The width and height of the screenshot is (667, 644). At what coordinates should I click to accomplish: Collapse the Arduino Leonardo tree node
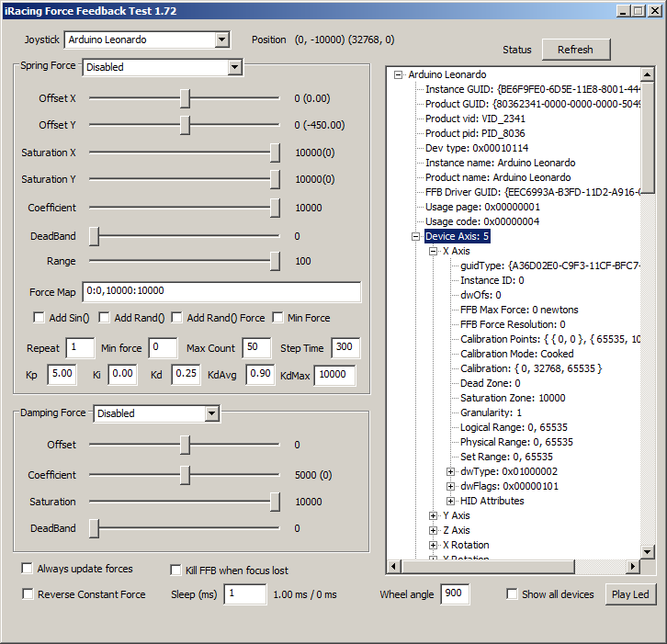(x=398, y=74)
